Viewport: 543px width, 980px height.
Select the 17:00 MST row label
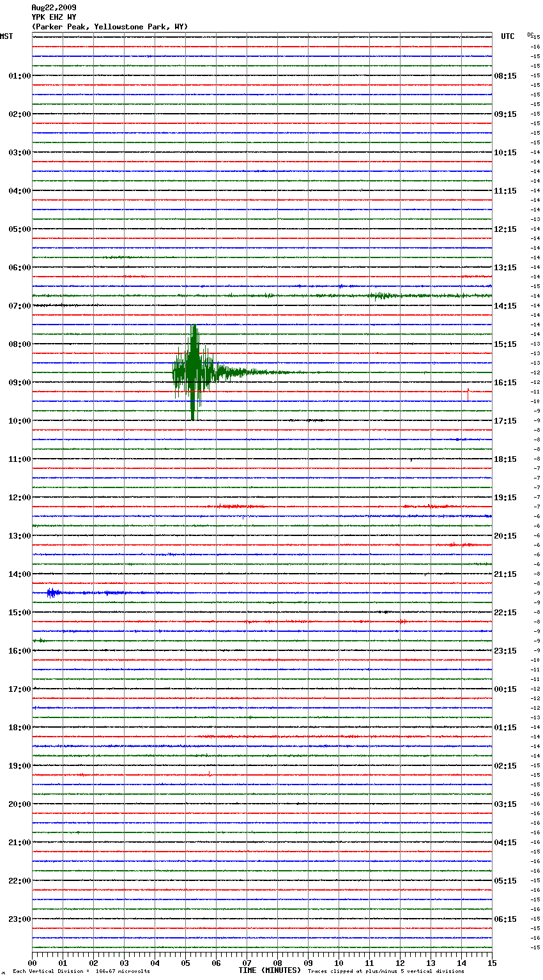coord(19,689)
